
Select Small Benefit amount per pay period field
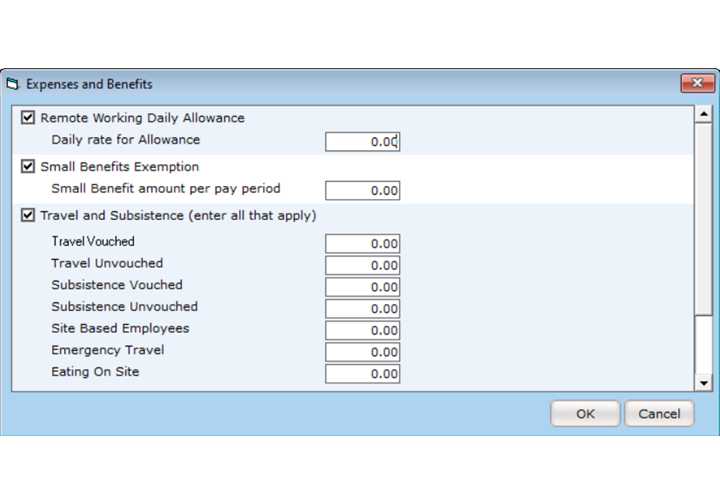(362, 190)
